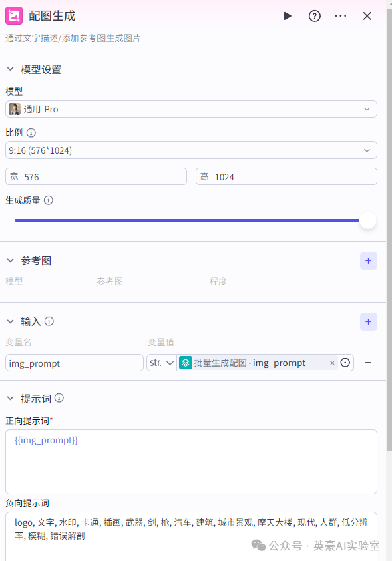
Task: Click the 负向提示词 text area
Action: 191,536
